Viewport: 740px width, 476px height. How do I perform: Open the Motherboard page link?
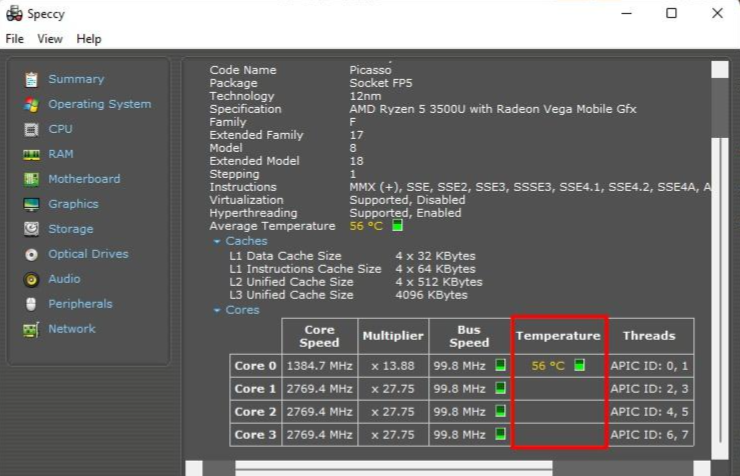(84, 179)
